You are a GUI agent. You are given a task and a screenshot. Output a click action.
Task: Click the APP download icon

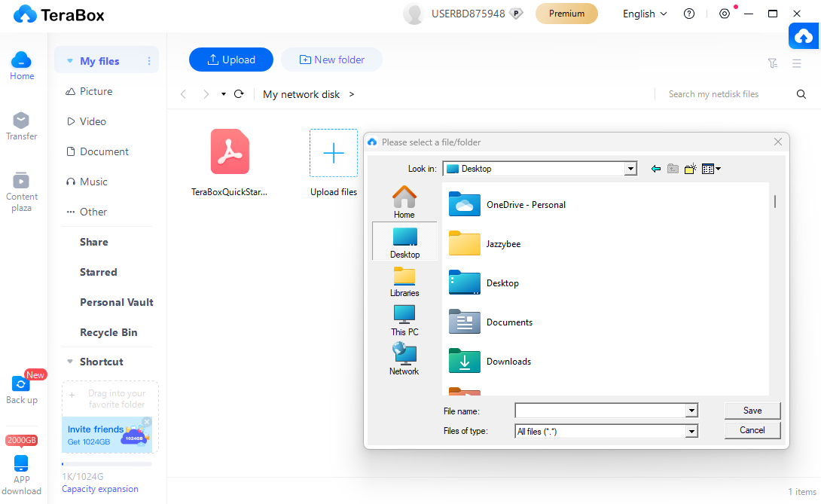[21, 474]
